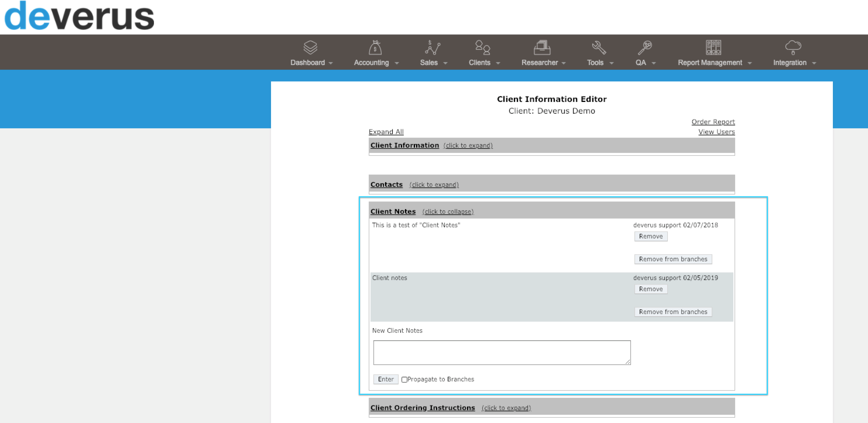Select the Sales chart icon
Image resolution: width=868 pixels, height=423 pixels.
point(433,47)
